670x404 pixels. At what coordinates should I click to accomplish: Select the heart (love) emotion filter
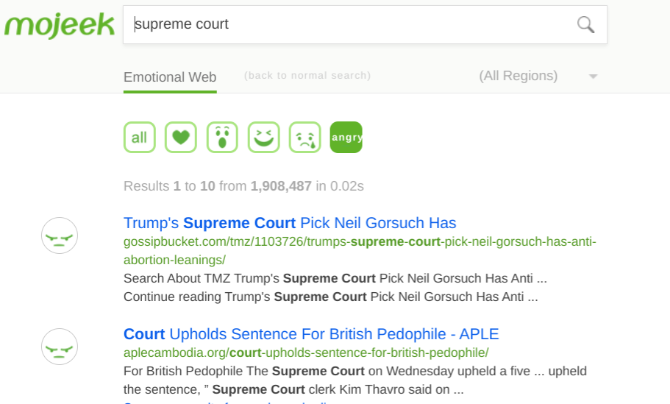pyautogui.click(x=180, y=138)
